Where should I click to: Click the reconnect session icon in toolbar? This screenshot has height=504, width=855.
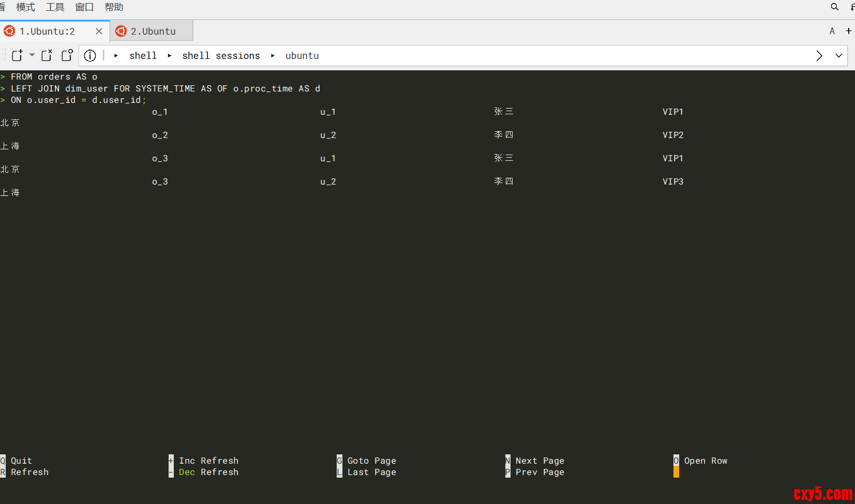tap(67, 55)
